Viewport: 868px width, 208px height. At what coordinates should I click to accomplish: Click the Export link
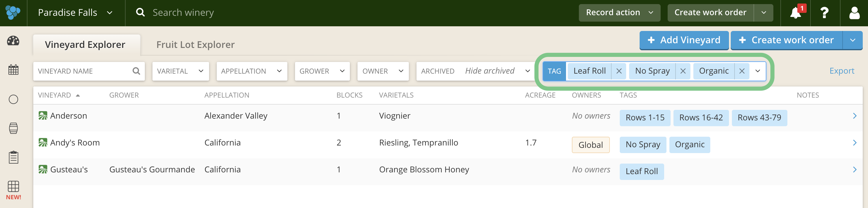point(841,71)
